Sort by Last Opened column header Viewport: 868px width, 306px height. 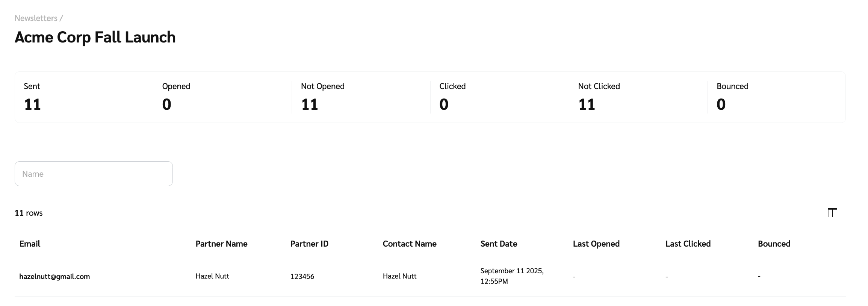click(x=596, y=244)
